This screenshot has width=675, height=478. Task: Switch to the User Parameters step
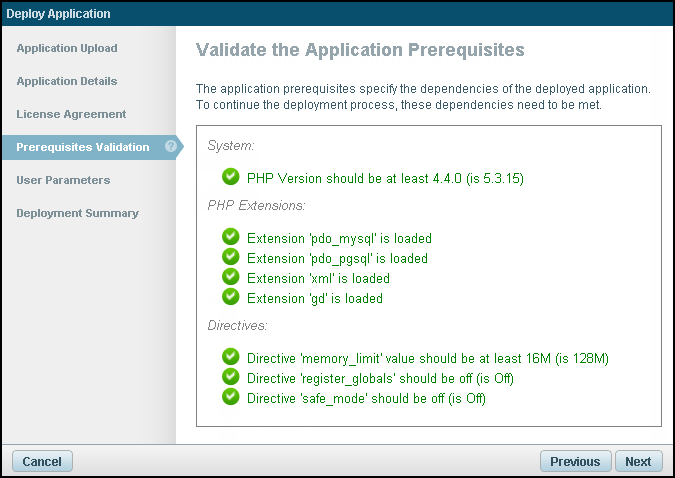63,180
